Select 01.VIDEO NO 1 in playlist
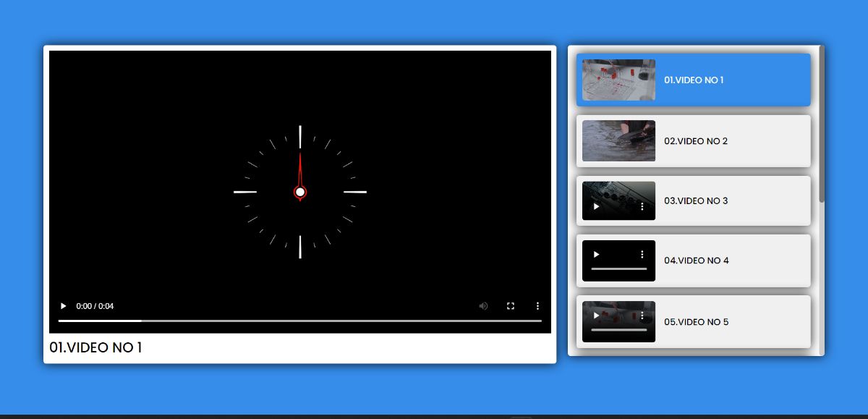The width and height of the screenshot is (868, 419). tap(694, 80)
